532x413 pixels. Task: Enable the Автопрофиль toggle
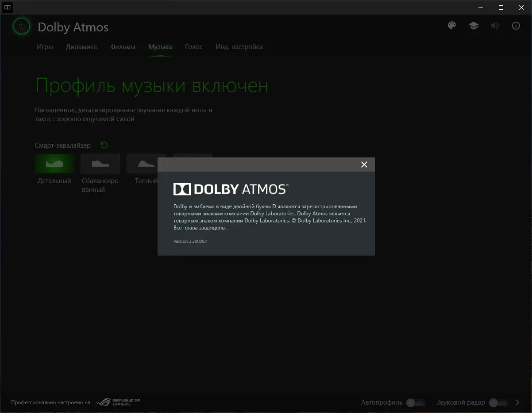point(416,403)
